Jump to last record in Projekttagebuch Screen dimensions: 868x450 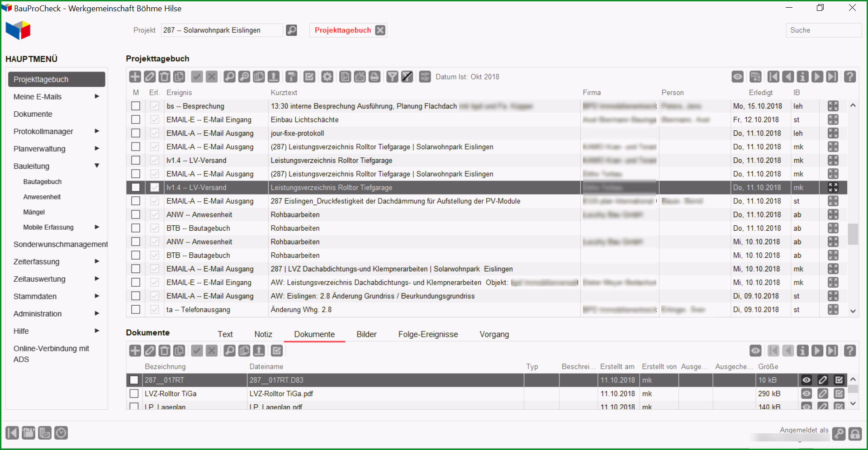click(x=832, y=76)
